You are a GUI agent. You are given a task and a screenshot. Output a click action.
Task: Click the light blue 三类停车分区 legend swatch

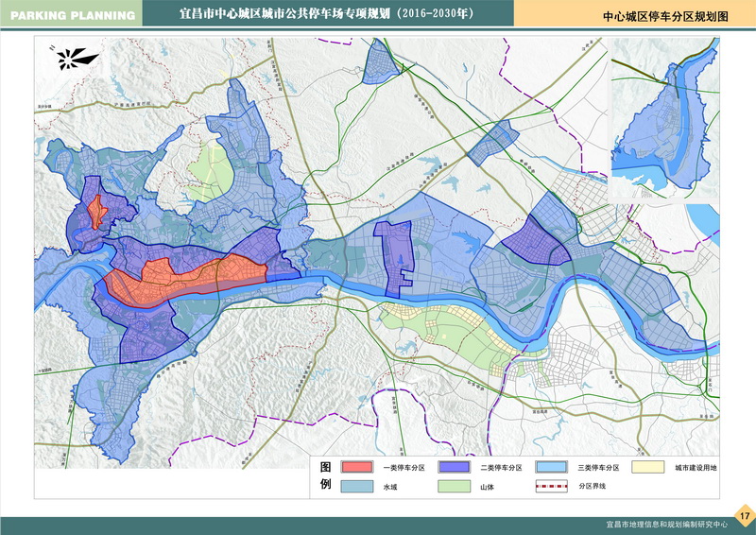(555, 467)
